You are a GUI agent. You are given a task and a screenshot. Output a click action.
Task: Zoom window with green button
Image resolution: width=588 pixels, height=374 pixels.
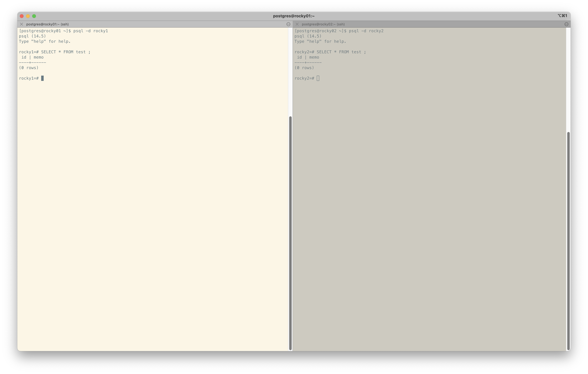(34, 16)
